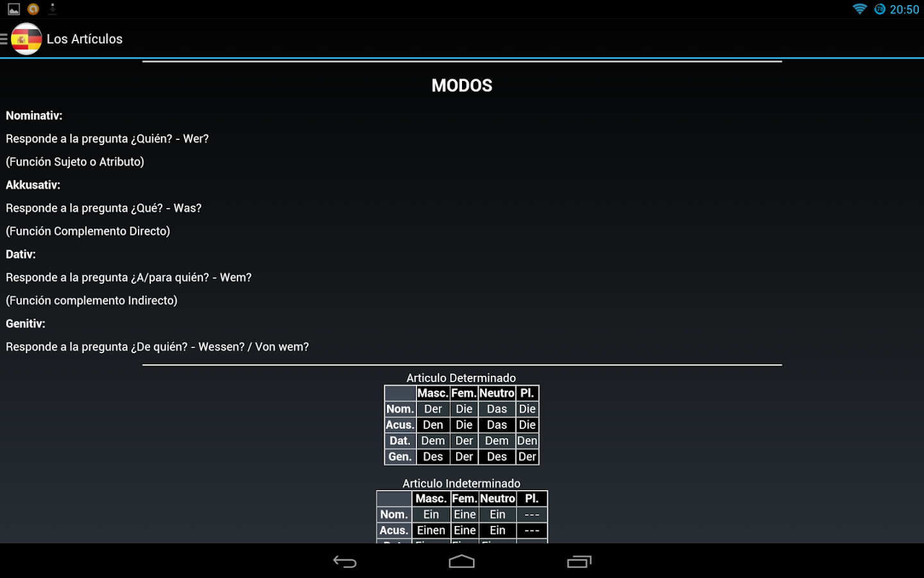Open the navigation drawer hamburger icon
The width and height of the screenshot is (924, 578).
pos(4,39)
